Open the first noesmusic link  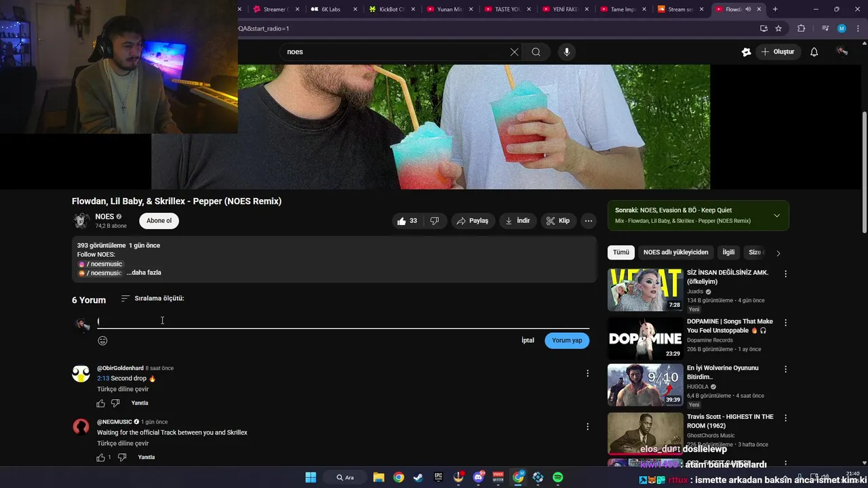(100, 264)
